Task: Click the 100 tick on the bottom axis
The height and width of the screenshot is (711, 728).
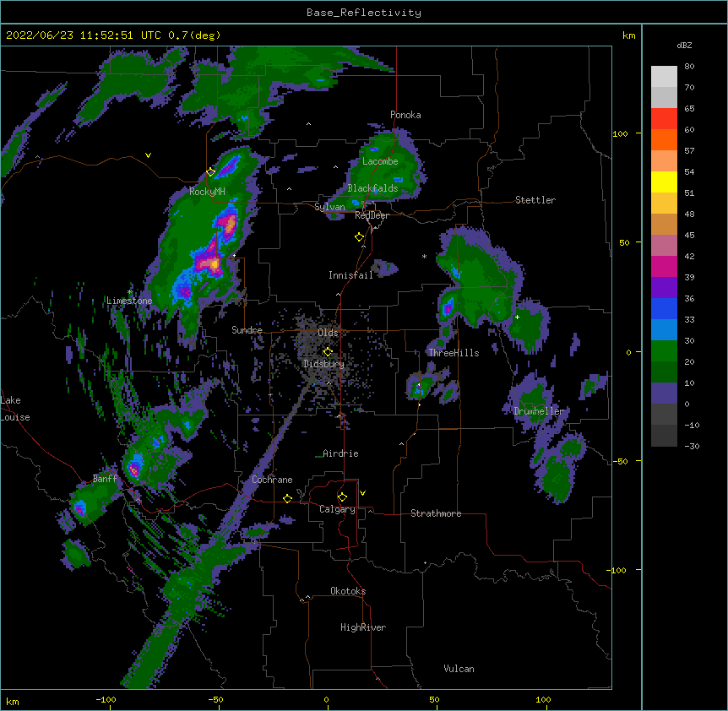Action: [543, 699]
